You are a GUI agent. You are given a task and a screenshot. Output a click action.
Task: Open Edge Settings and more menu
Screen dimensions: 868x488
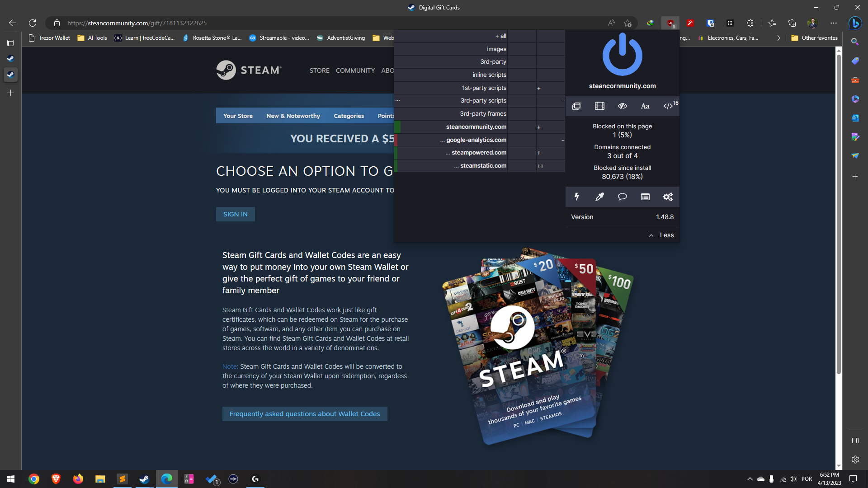pos(834,23)
